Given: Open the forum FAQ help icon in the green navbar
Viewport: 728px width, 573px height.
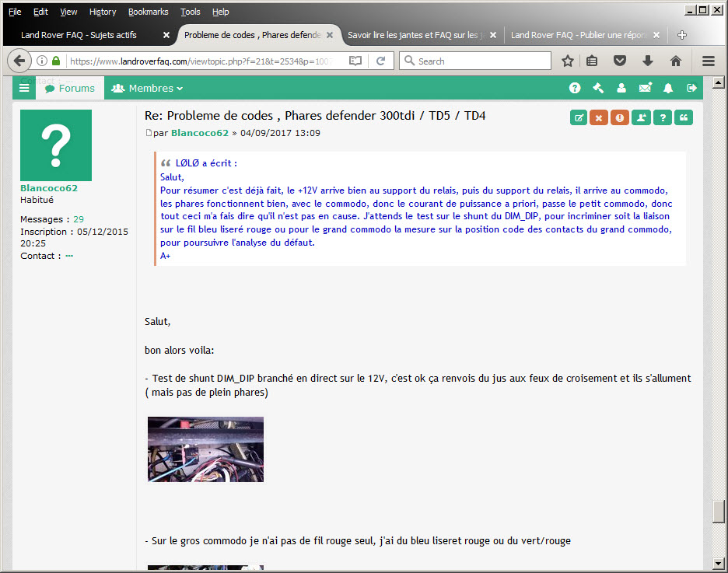Looking at the screenshot, I should pos(575,89).
